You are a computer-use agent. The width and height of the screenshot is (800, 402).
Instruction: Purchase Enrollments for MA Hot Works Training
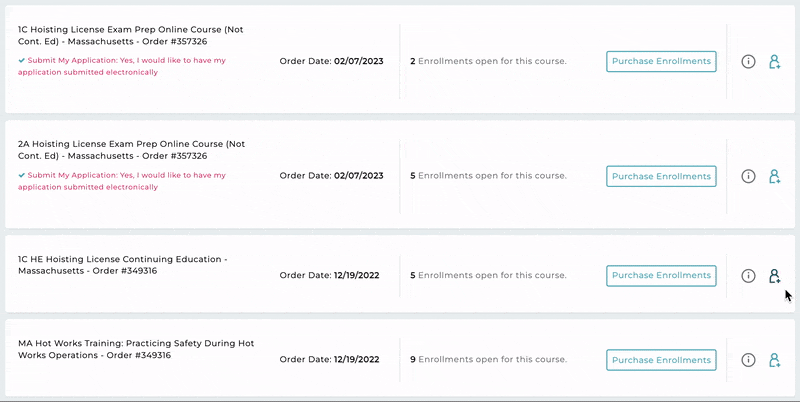coord(661,360)
